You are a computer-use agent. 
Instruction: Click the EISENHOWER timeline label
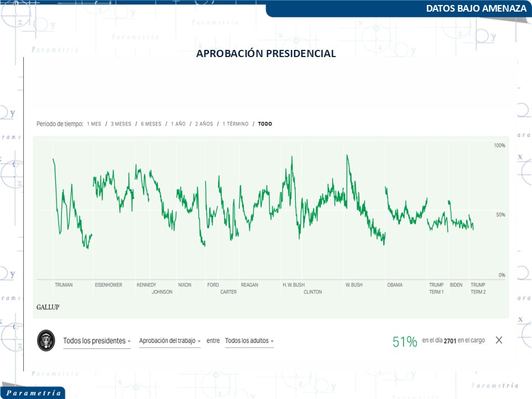pyautogui.click(x=109, y=285)
